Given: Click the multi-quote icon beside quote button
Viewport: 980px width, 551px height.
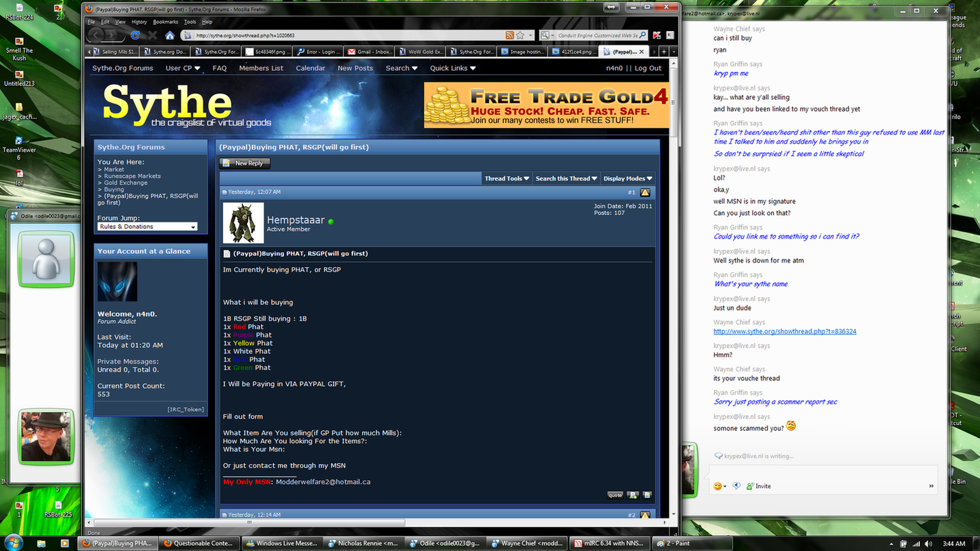Looking at the screenshot, I should tap(632, 495).
